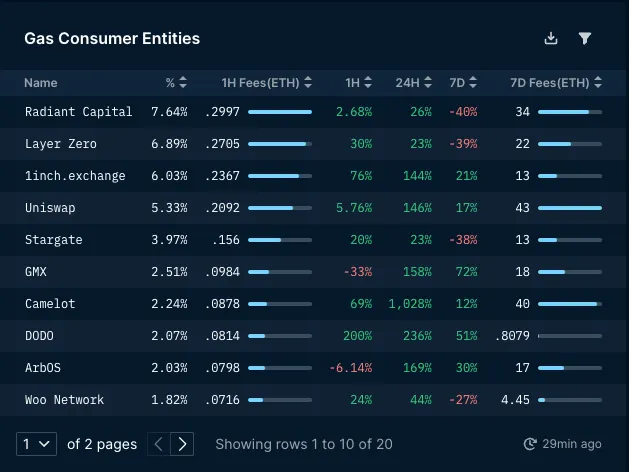Select the 1inch.exchange entity name
This screenshot has width=629, height=472.
coord(75,176)
